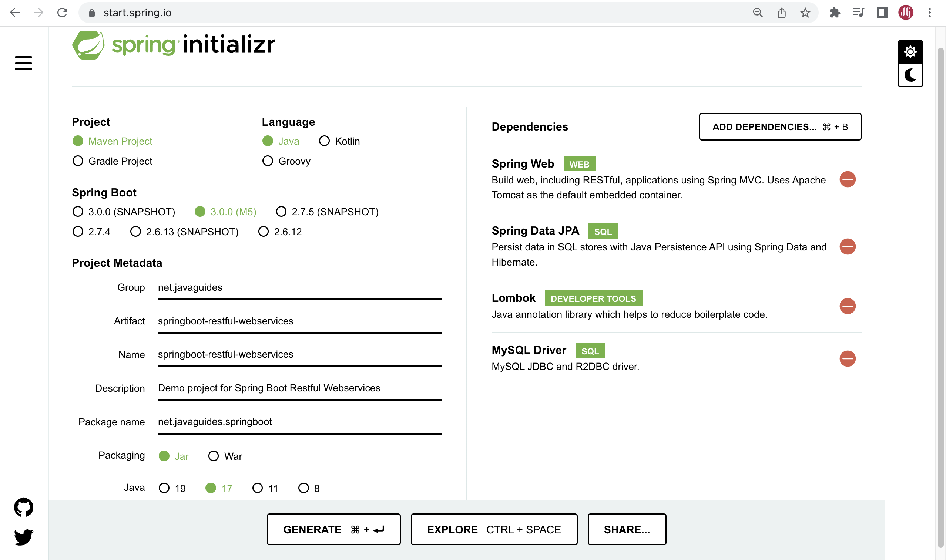Bookmark this page with the star

click(805, 13)
